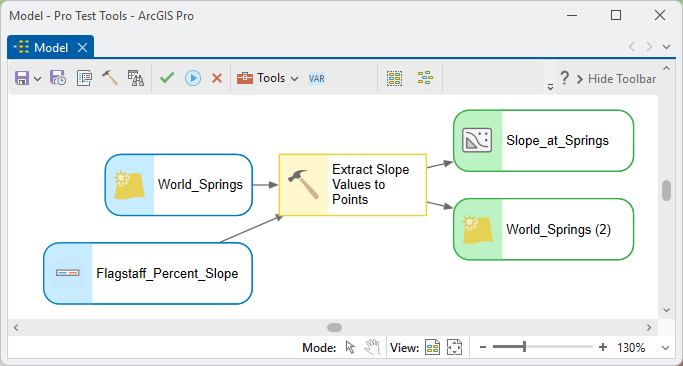The height and width of the screenshot is (366, 683).
Task: Click the previous tab left arrow
Action: pos(632,47)
